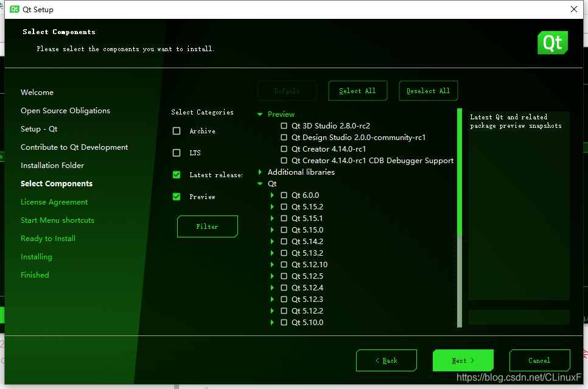Tick the Qt 5.14.2 checkbox

tap(284, 242)
